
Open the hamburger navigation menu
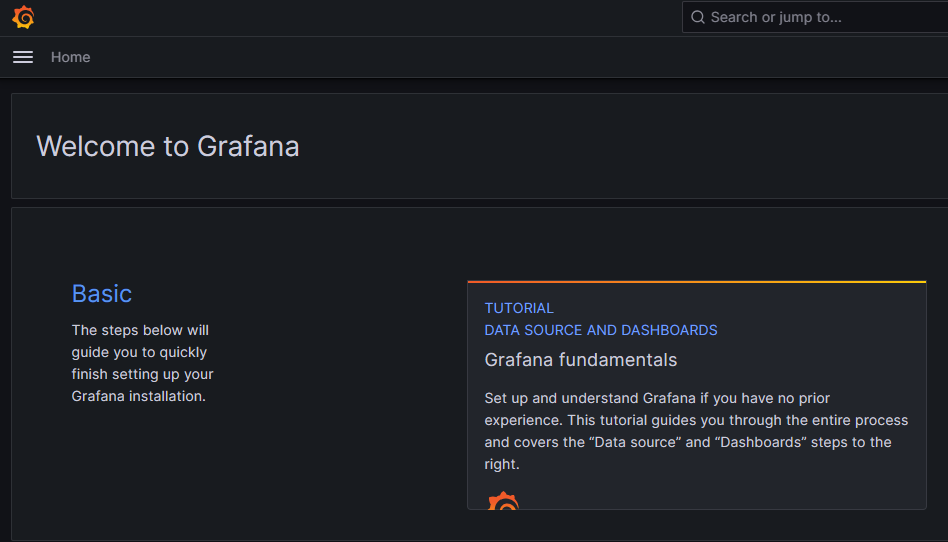pyautogui.click(x=23, y=57)
